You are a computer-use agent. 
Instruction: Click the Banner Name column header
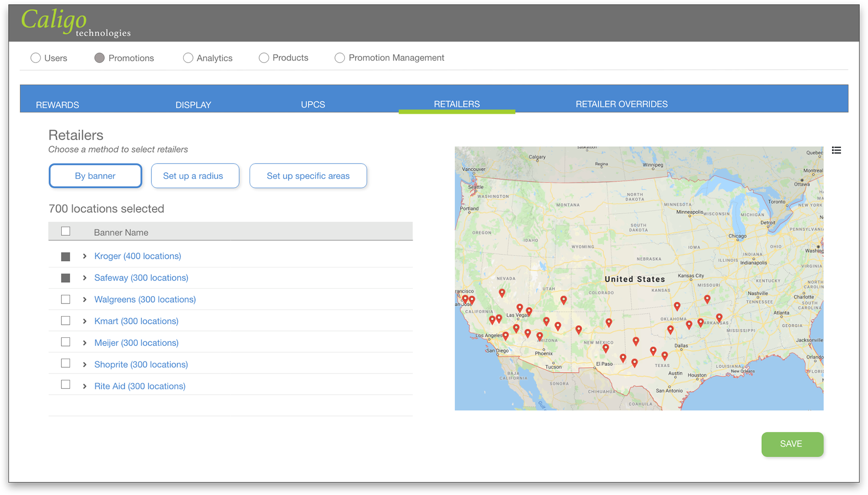click(121, 232)
